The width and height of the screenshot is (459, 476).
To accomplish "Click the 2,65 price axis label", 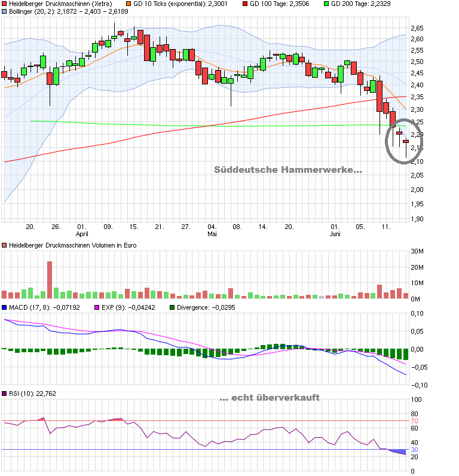I will tap(417, 28).
